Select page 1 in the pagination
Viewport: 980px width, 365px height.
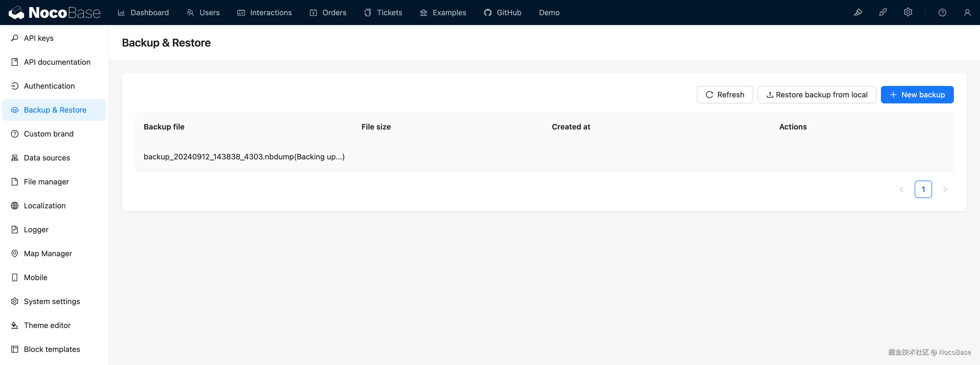tap(923, 189)
